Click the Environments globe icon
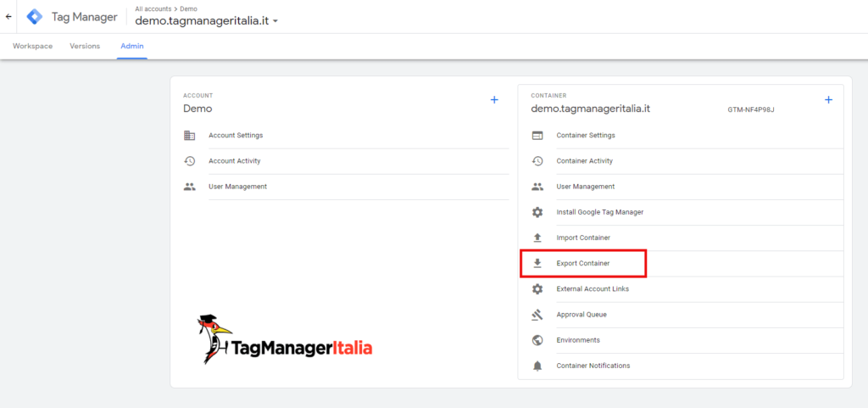Screen dimensions: 868x408 (537, 340)
